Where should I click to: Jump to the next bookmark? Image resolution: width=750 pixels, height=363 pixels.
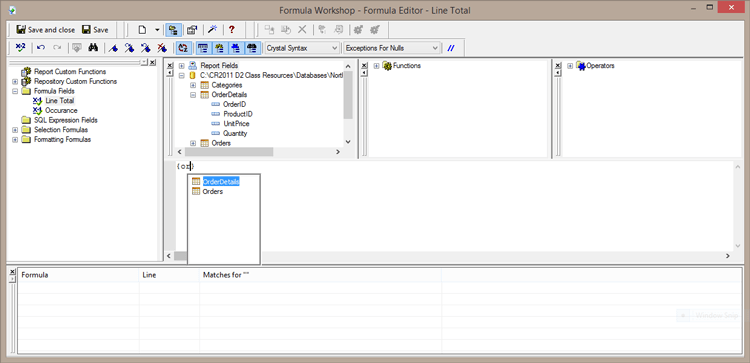pos(129,48)
